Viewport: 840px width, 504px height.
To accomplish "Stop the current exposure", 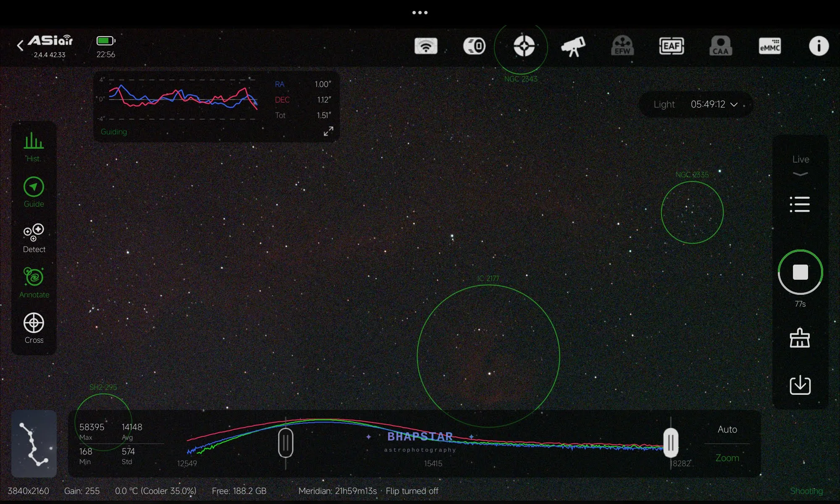I will 800,272.
